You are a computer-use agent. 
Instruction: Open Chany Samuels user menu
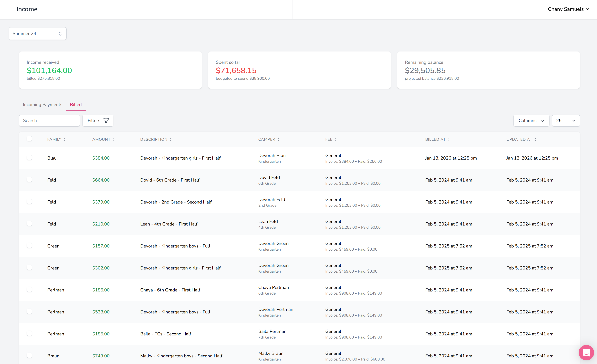coord(568,9)
